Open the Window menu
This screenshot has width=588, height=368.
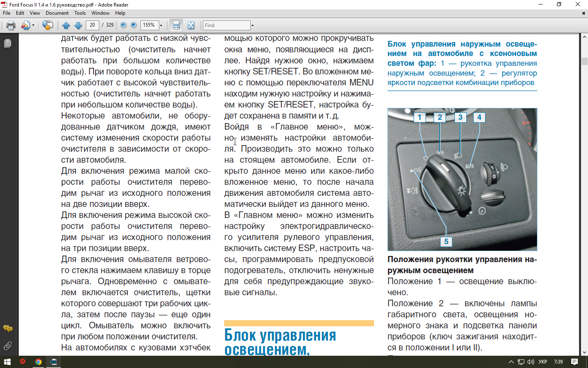[x=100, y=13]
